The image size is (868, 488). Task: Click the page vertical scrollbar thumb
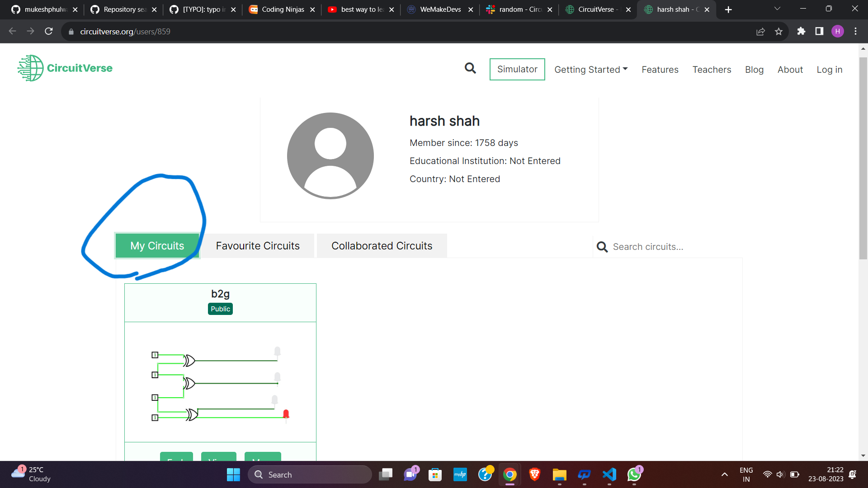click(863, 158)
